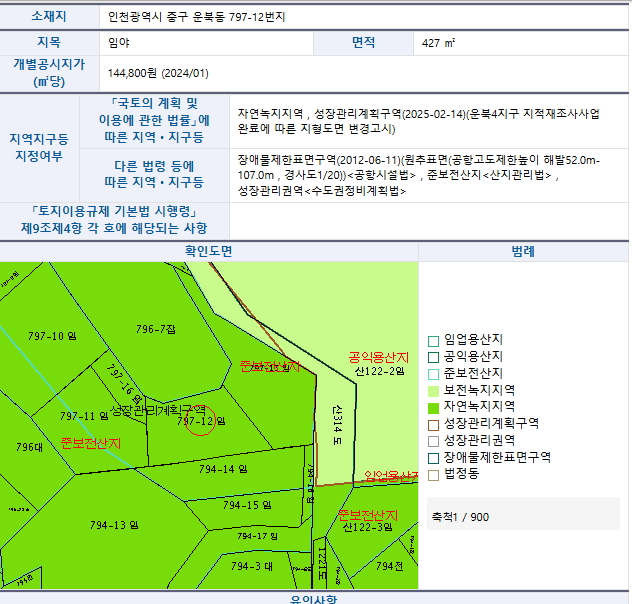This screenshot has height=604, width=632.
Task: Click the 「국토의 계획 및 이용에 관한 법률」 header
Action: pos(154,121)
